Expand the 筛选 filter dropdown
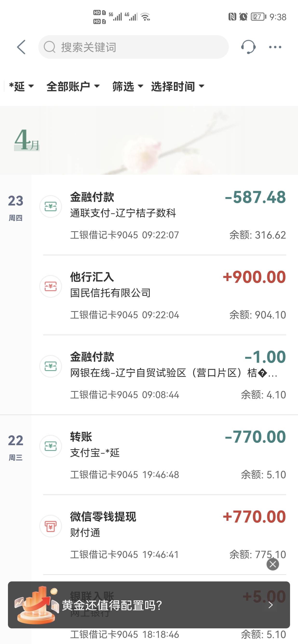The image size is (298, 644). 128,86
